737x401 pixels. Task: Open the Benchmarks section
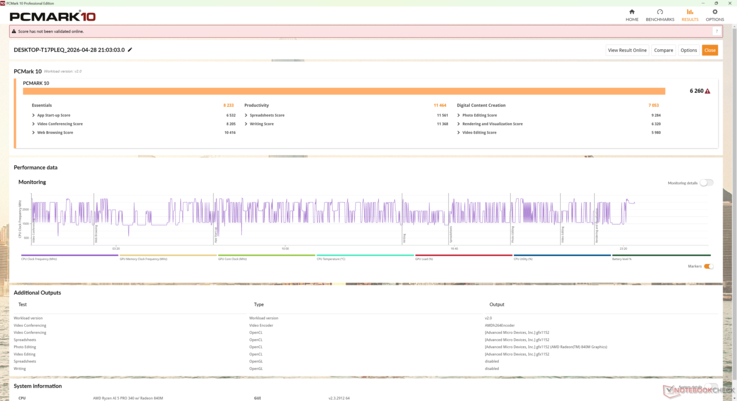(660, 15)
